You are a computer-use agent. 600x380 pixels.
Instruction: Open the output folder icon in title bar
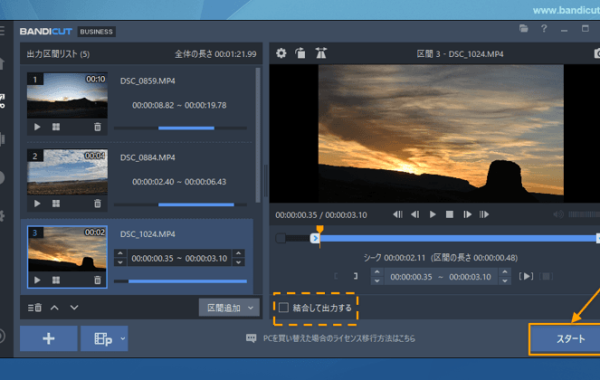tap(523, 28)
